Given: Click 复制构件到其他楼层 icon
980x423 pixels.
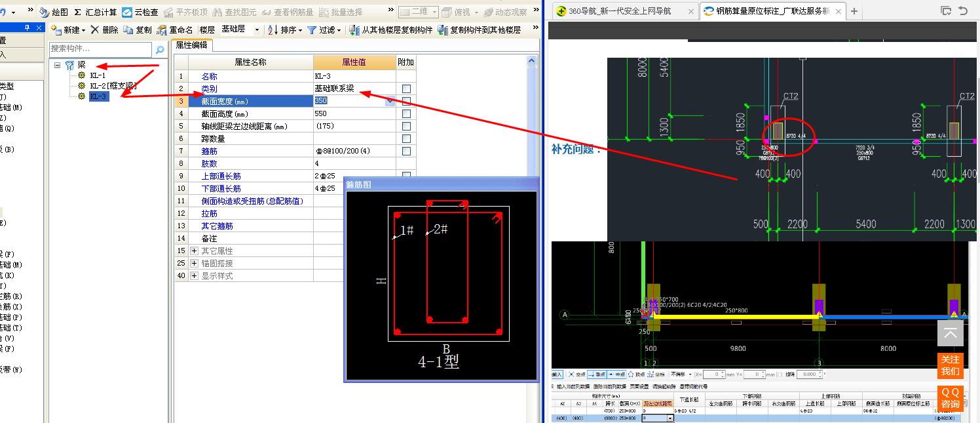Looking at the screenshot, I should tap(443, 30).
